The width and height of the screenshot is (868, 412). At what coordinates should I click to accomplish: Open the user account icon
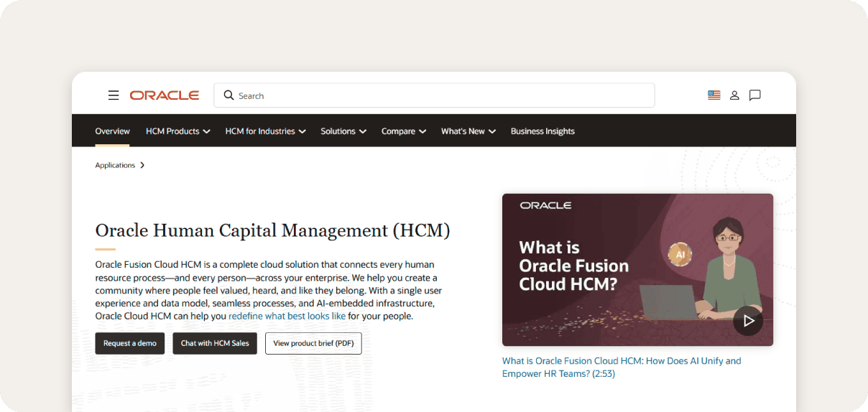(x=734, y=95)
